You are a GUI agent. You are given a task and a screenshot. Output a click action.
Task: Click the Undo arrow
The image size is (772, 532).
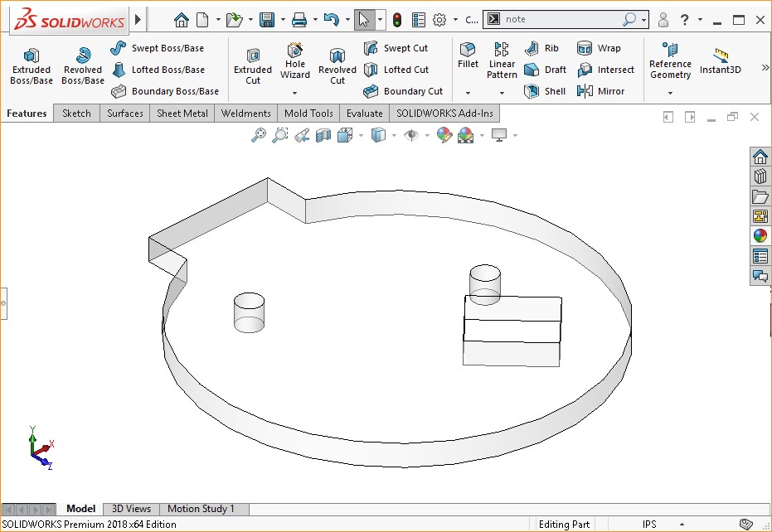click(332, 20)
